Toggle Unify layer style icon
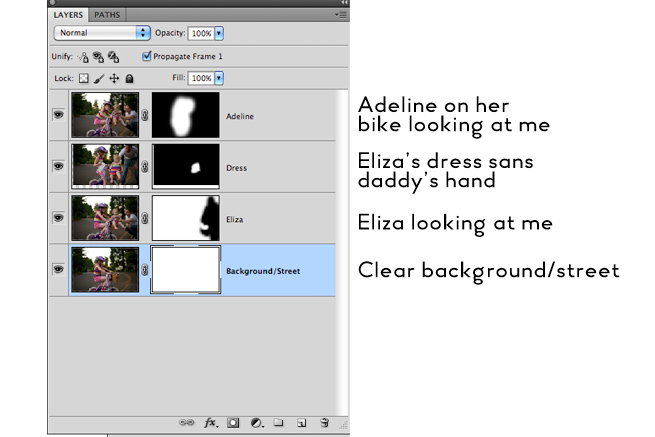Viewport: 655px width, 437px height. click(114, 57)
